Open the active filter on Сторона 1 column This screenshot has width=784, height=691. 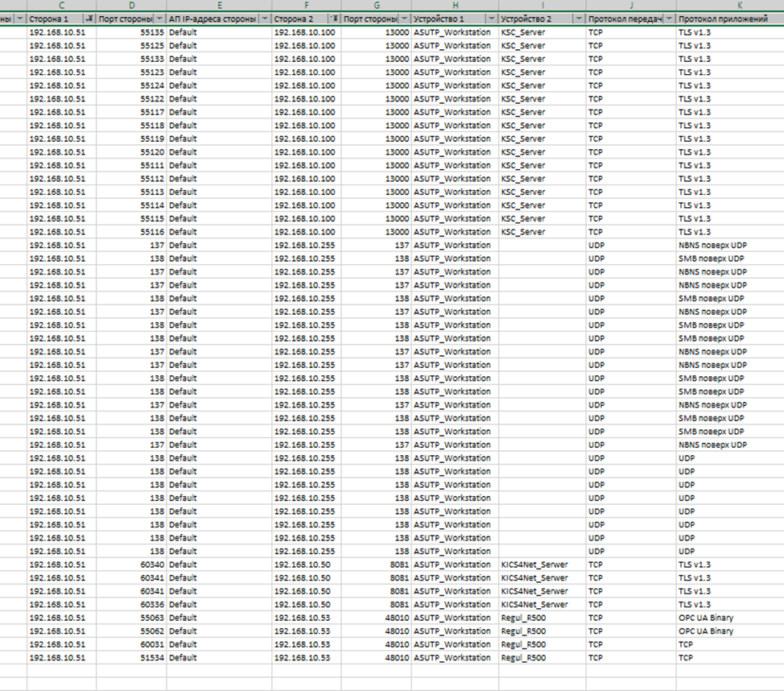89,19
